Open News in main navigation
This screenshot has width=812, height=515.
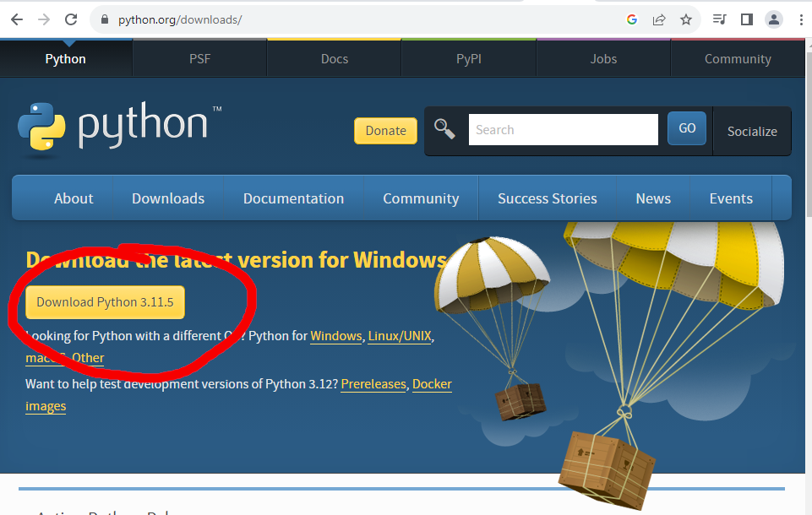tap(653, 198)
